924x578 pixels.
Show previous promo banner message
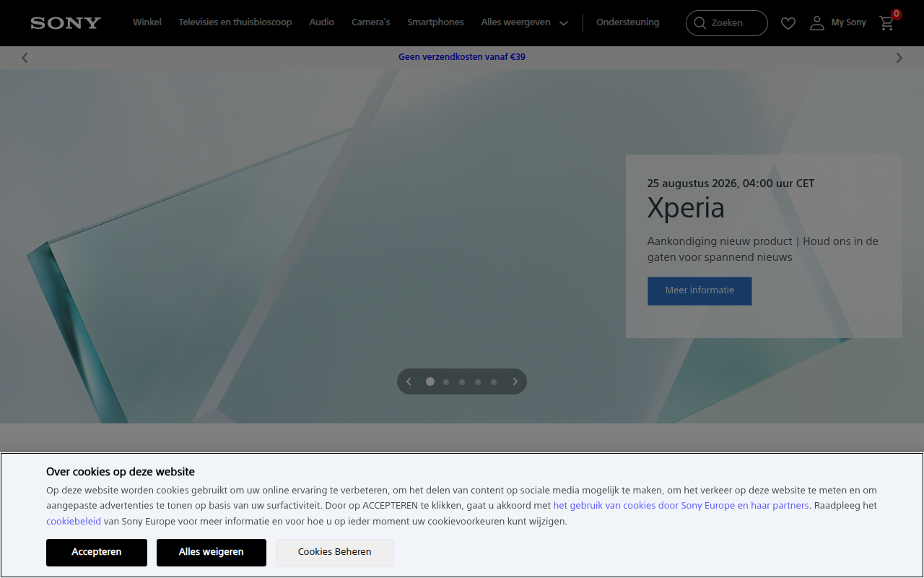25,58
